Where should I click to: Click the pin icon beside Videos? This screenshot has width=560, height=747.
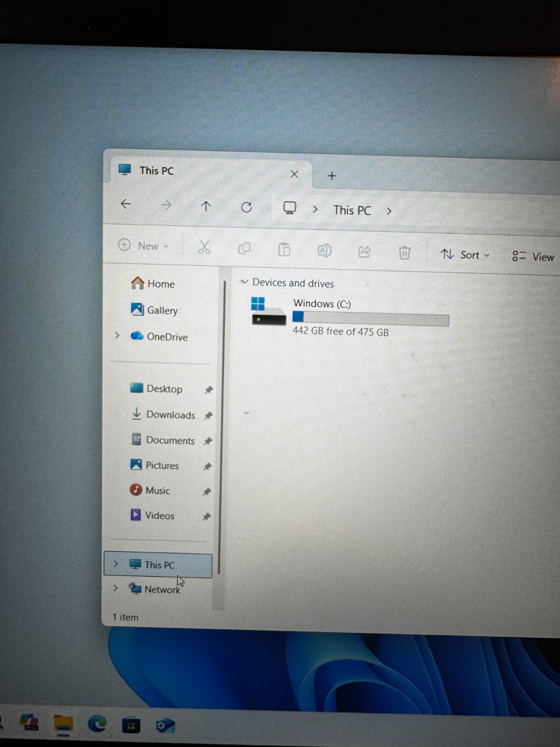(x=206, y=517)
